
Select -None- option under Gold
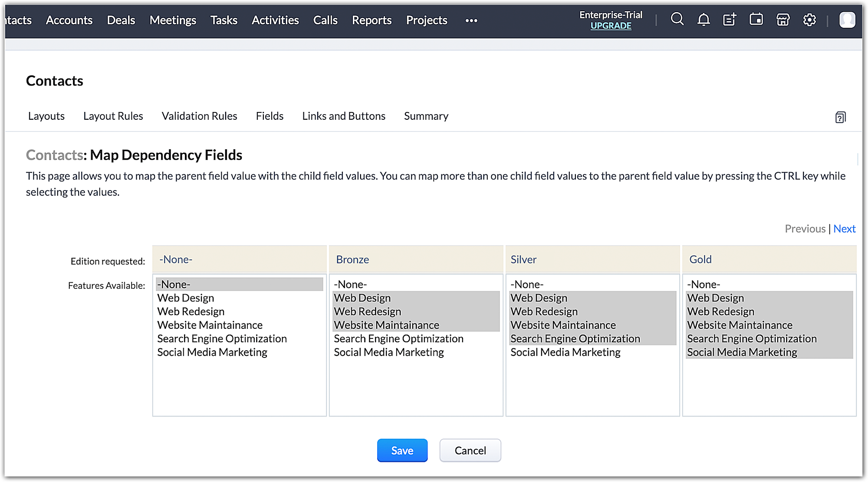click(704, 285)
